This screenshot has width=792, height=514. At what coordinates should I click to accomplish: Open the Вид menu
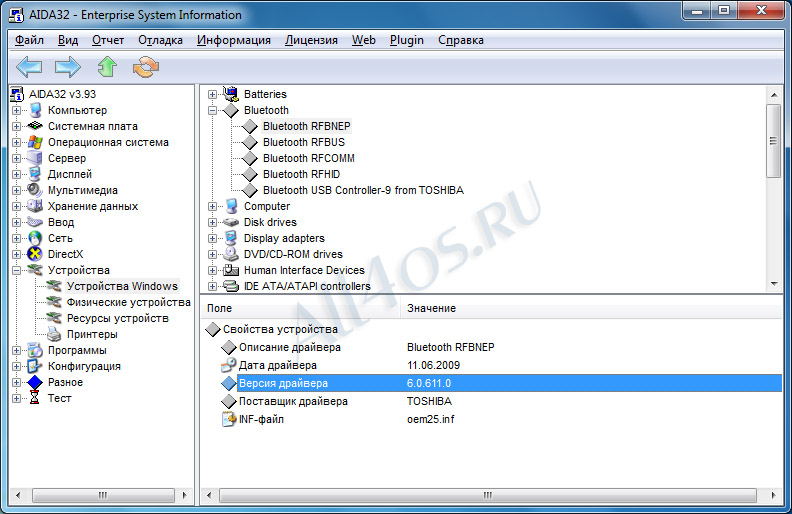click(68, 40)
